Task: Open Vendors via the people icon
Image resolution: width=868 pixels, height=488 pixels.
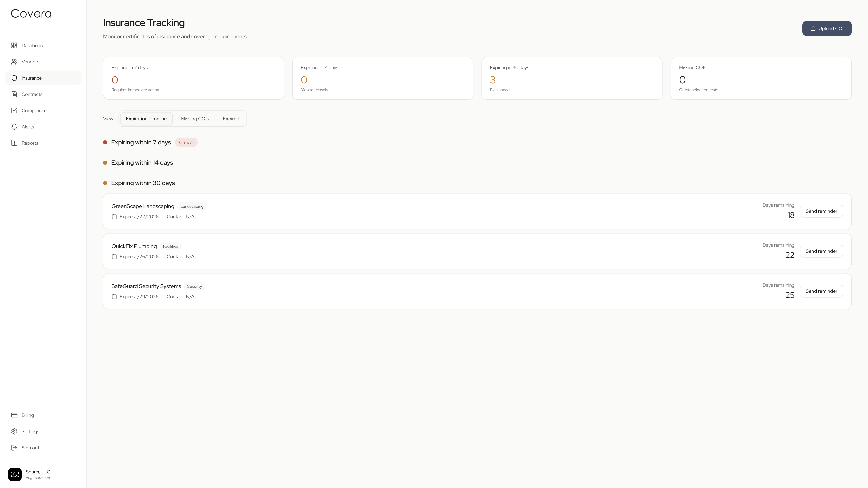Action: (x=14, y=62)
